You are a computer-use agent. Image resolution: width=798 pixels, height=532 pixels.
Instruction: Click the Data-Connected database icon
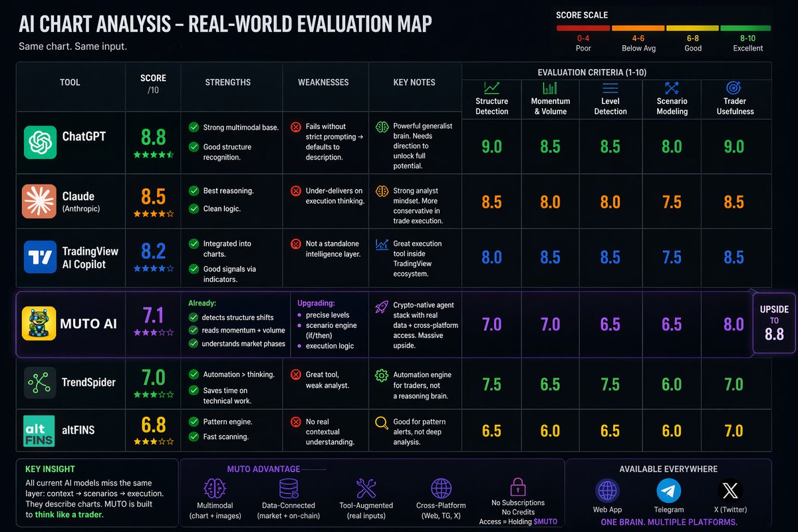click(289, 489)
